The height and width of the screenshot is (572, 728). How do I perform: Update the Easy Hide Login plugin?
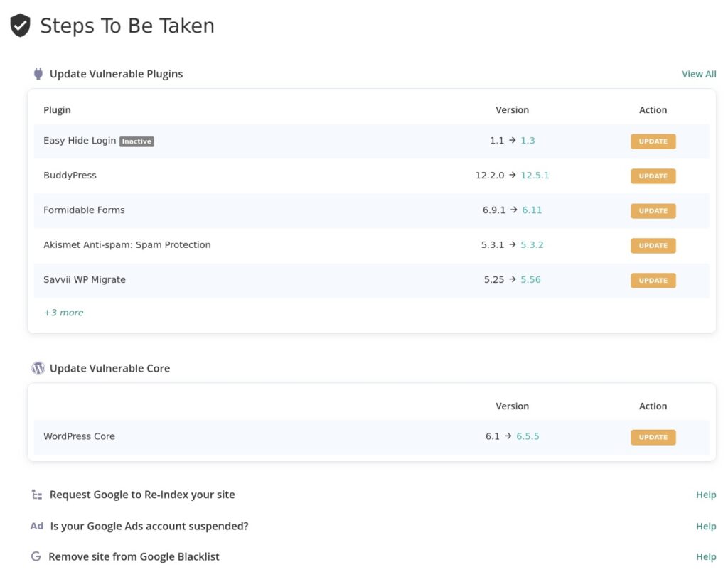(653, 141)
